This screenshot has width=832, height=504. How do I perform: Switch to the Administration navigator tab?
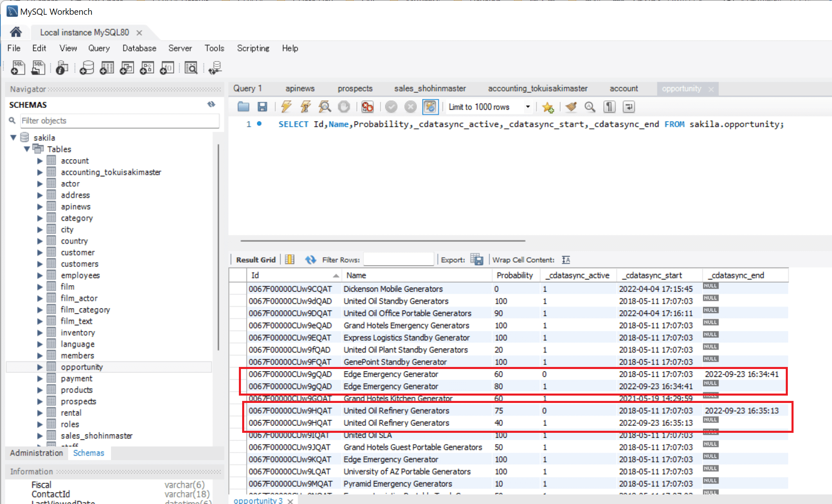click(36, 453)
